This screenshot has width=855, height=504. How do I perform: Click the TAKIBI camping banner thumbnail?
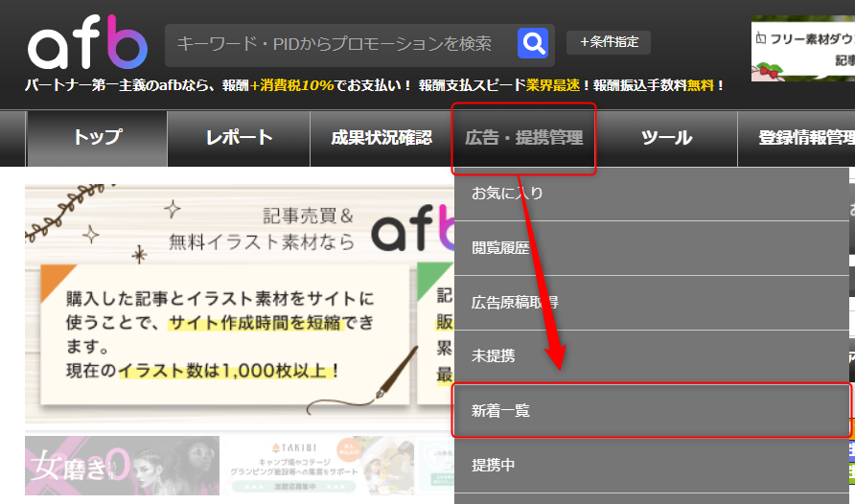(x=318, y=466)
